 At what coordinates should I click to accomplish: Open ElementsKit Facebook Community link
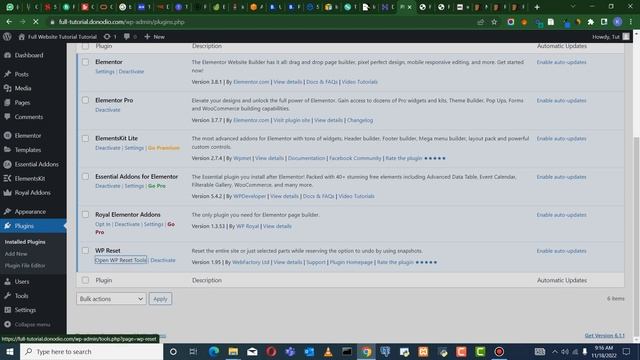[x=355, y=158]
